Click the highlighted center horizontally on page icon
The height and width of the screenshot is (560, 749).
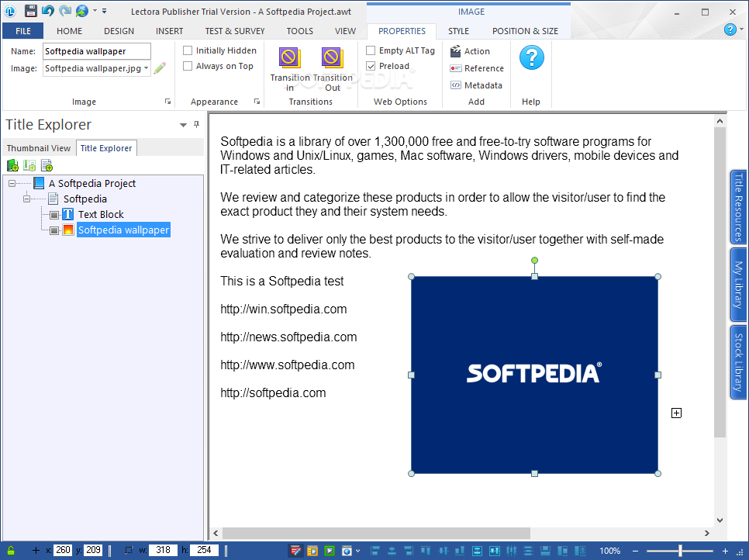pyautogui.click(x=477, y=551)
